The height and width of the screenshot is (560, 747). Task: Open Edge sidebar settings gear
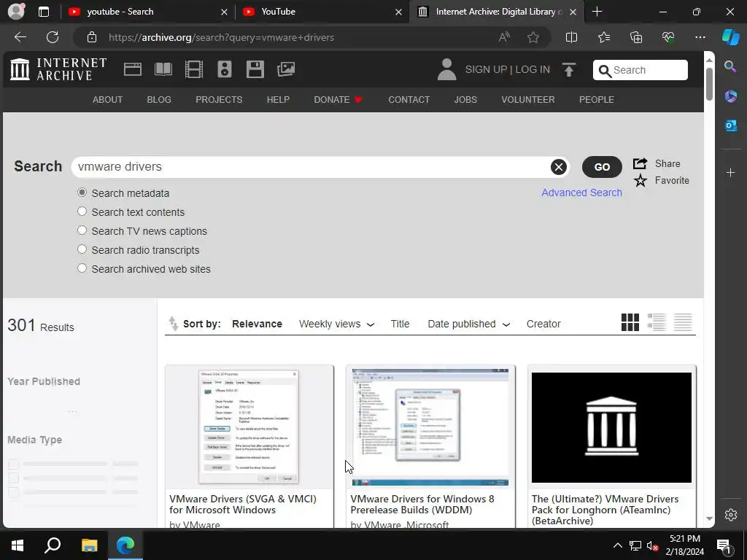(x=731, y=515)
